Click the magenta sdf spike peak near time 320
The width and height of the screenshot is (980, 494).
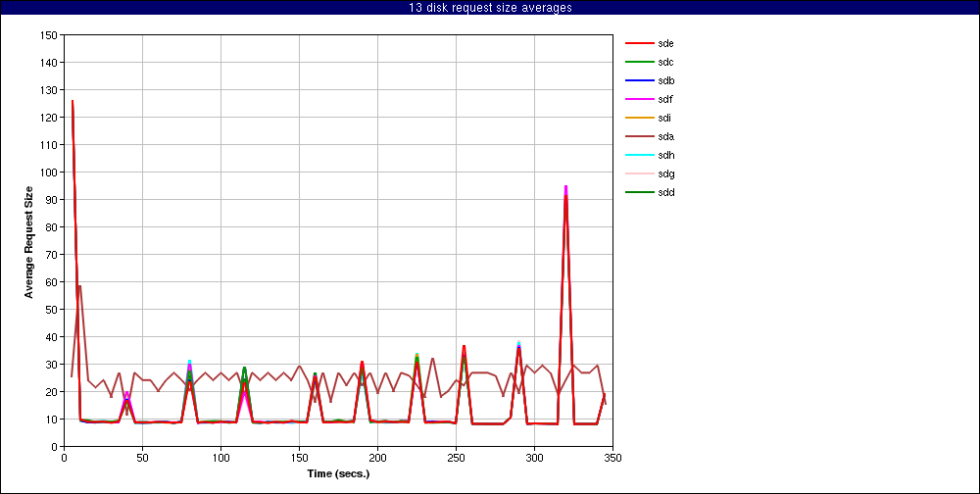coord(565,186)
